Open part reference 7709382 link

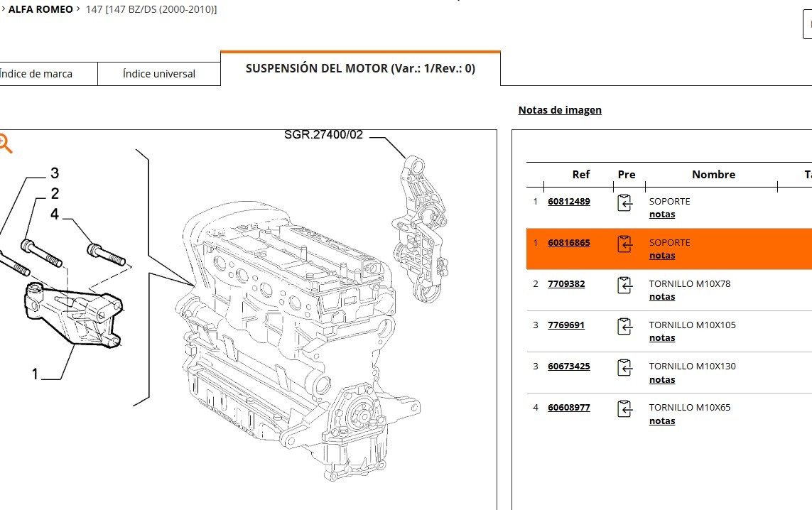tap(566, 284)
